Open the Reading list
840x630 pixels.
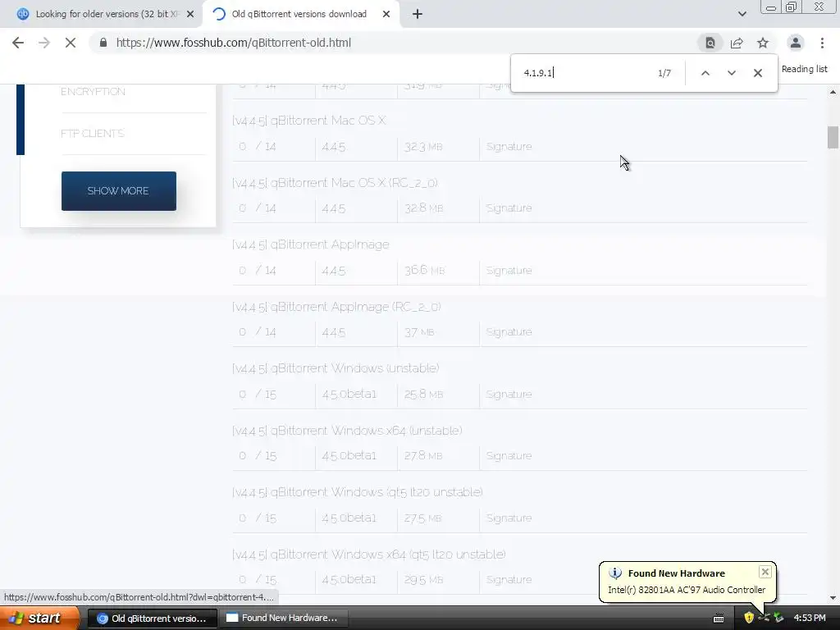pos(804,69)
